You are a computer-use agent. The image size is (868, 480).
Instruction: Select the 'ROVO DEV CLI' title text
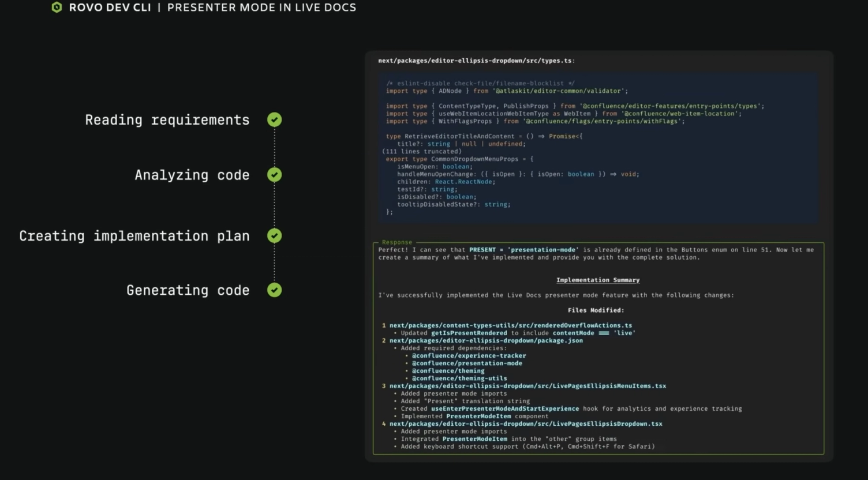point(110,7)
